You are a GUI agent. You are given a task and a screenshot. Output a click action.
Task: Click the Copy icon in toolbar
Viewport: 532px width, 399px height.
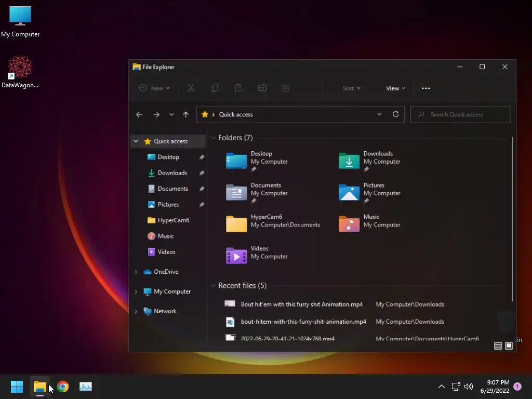pyautogui.click(x=215, y=88)
